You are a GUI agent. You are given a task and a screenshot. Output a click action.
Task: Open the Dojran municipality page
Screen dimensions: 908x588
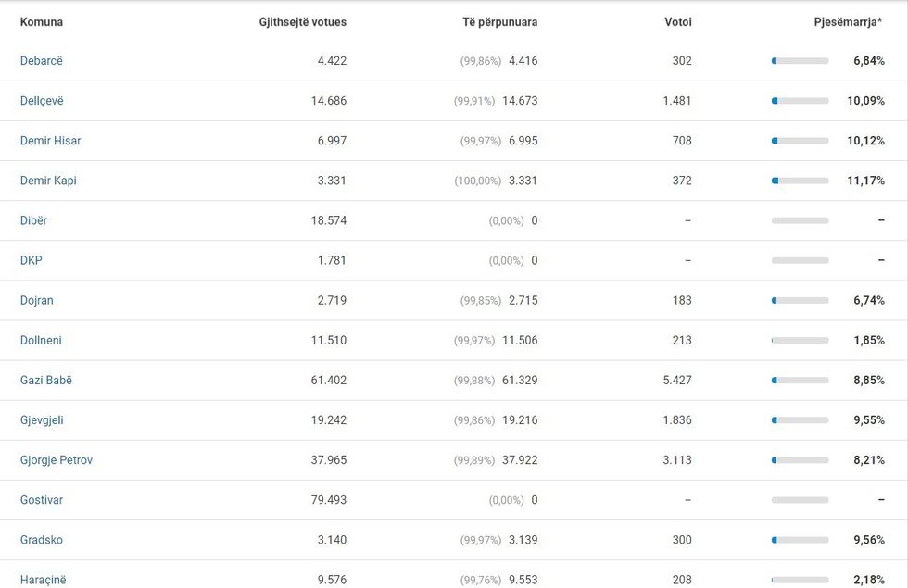point(37,300)
